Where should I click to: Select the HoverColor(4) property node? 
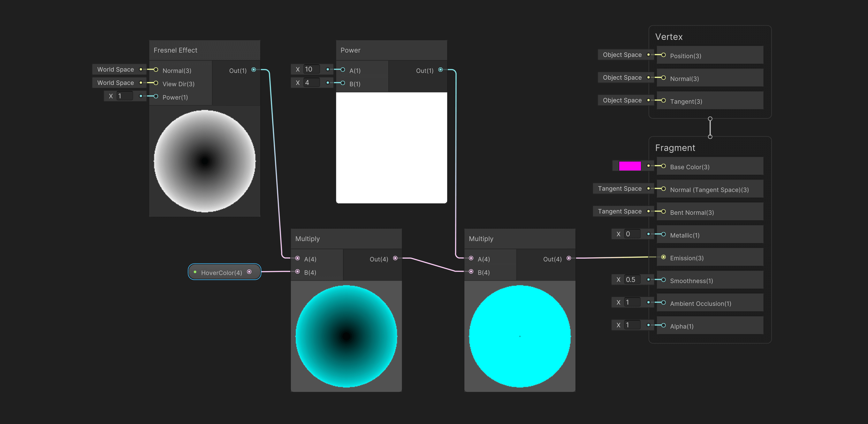[x=221, y=272]
